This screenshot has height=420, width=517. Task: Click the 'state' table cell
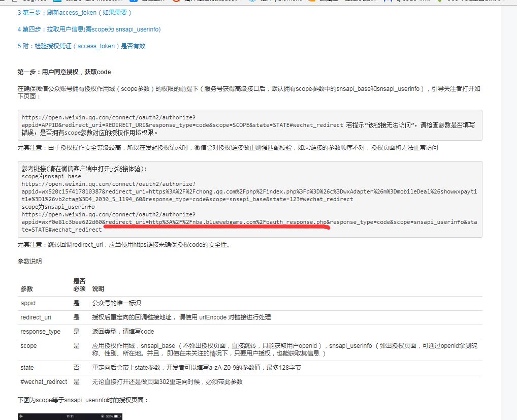pyautogui.click(x=27, y=368)
